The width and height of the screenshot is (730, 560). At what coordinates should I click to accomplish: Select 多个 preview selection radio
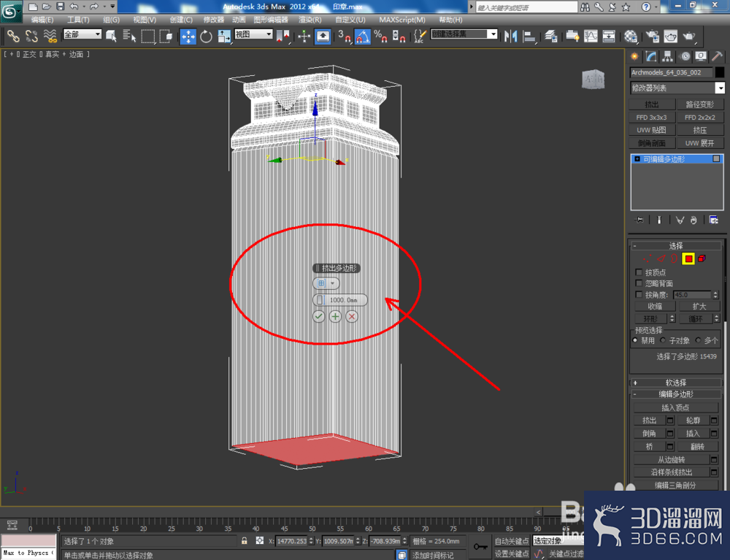pos(698,340)
